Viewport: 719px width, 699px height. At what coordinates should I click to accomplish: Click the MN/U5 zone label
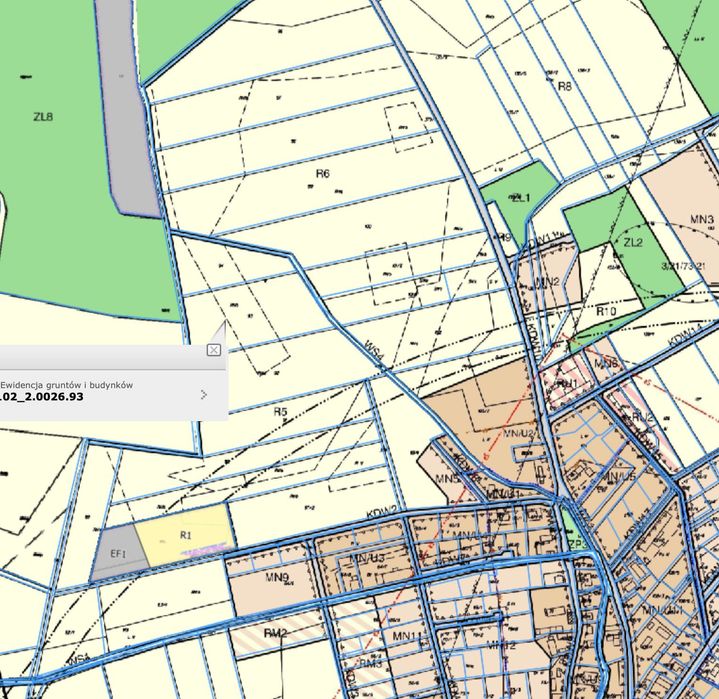coord(619,477)
